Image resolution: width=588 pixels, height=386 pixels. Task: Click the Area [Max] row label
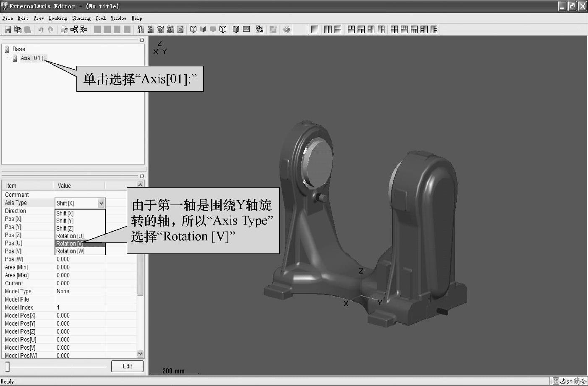click(17, 275)
